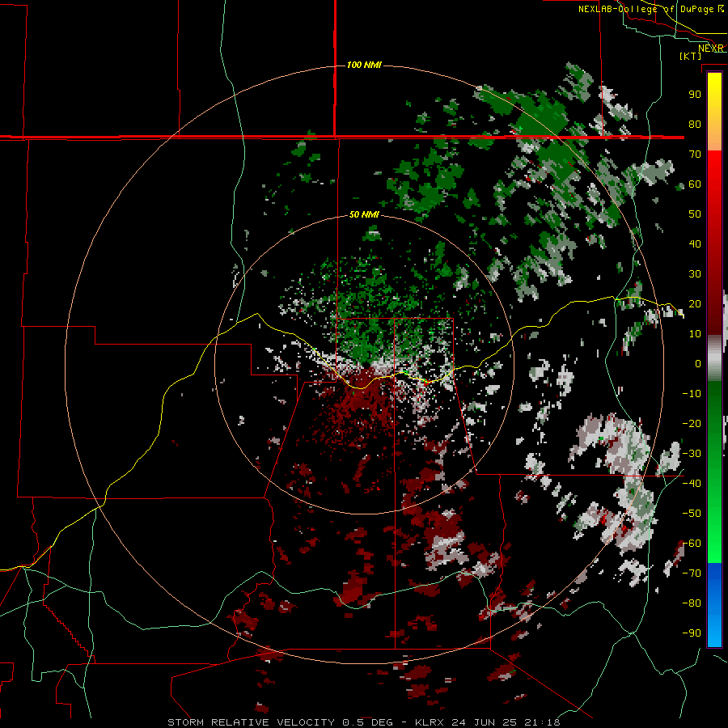Click the 50 NMI range ring label

tap(364, 214)
